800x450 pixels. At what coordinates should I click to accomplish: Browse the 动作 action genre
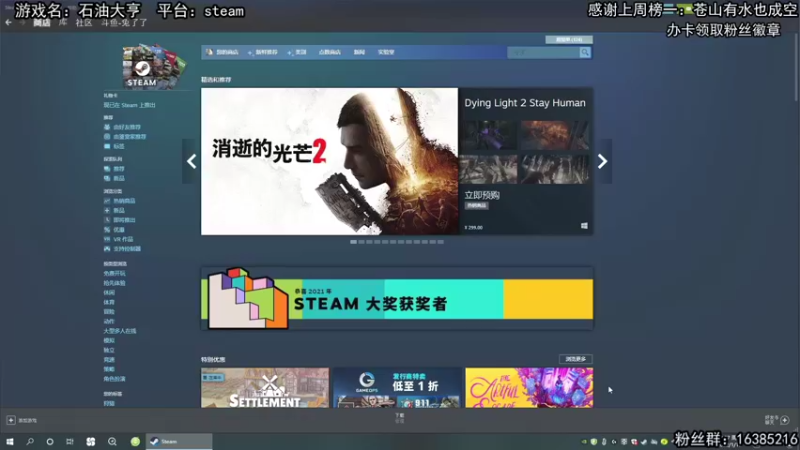tap(109, 321)
